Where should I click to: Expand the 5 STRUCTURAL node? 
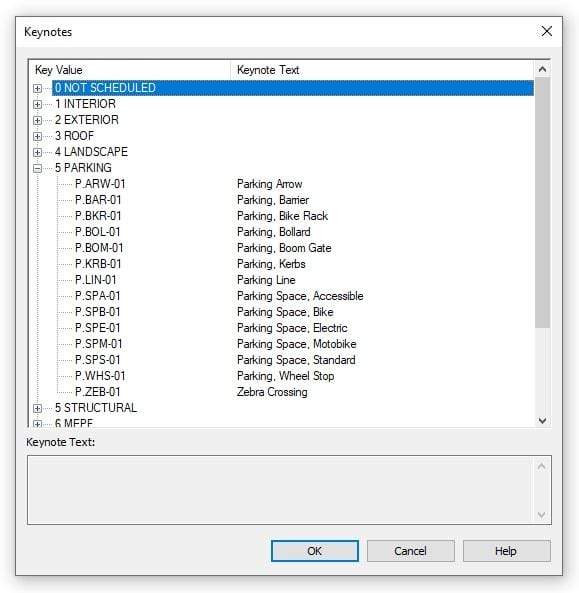[37, 408]
